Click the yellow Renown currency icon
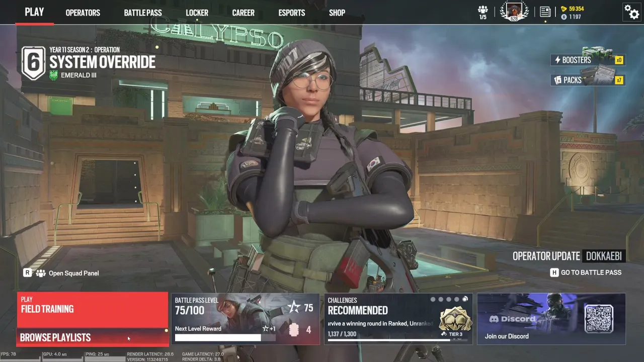 coord(563,9)
